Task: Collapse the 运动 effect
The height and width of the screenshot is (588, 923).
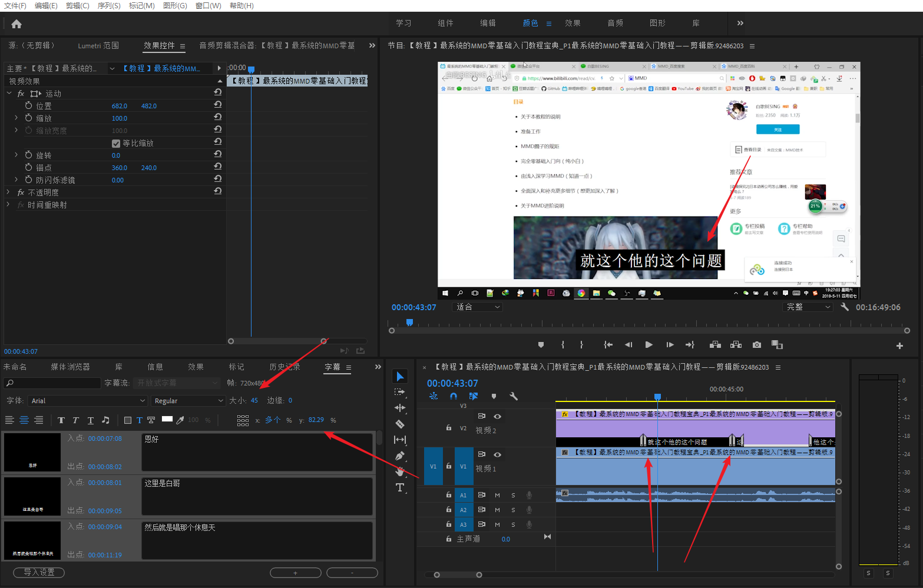Action: pyautogui.click(x=8, y=93)
